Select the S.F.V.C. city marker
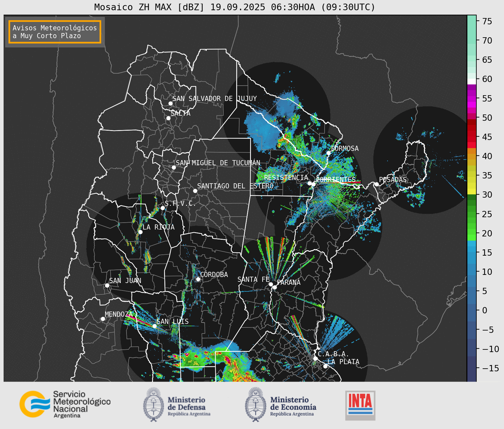504x429 pixels. (x=163, y=208)
